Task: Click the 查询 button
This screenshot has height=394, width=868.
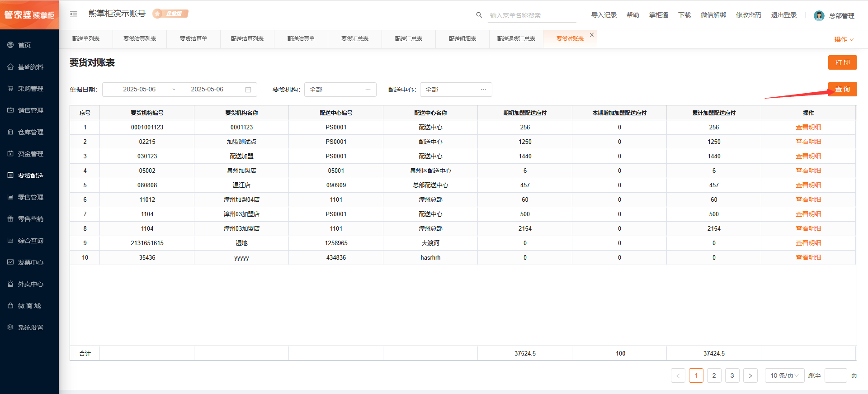Action: 842,89
